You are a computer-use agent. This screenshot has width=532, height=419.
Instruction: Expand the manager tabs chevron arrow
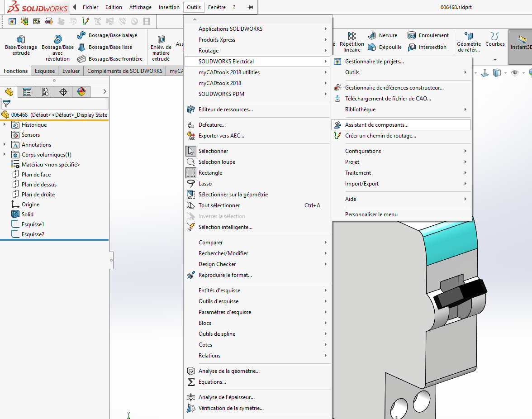pos(105,91)
